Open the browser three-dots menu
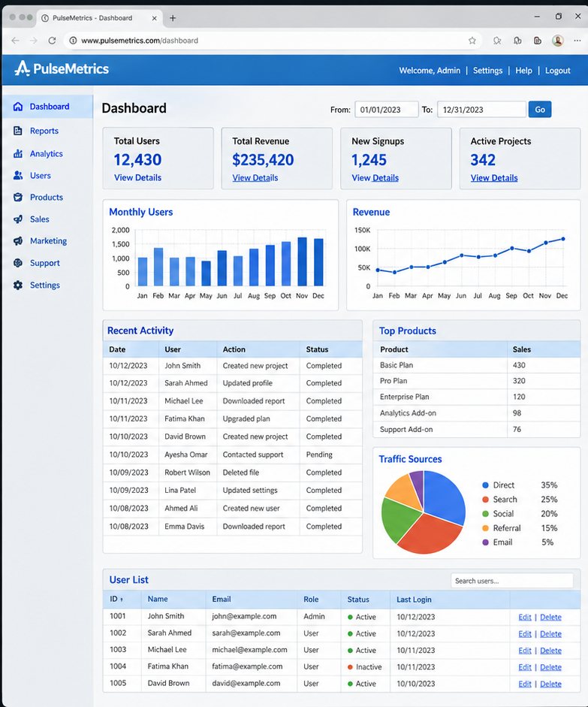Viewport: 588px width, 707px height. point(577,41)
